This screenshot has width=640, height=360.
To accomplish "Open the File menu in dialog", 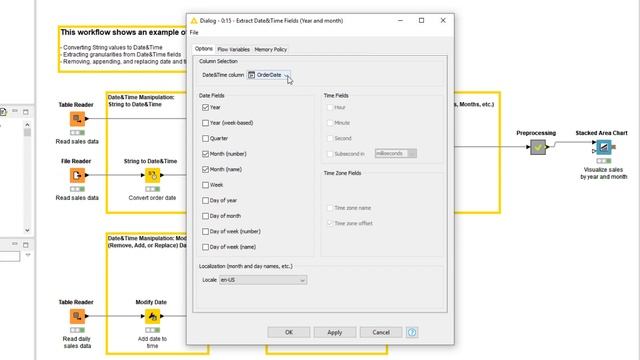I will (x=194, y=33).
